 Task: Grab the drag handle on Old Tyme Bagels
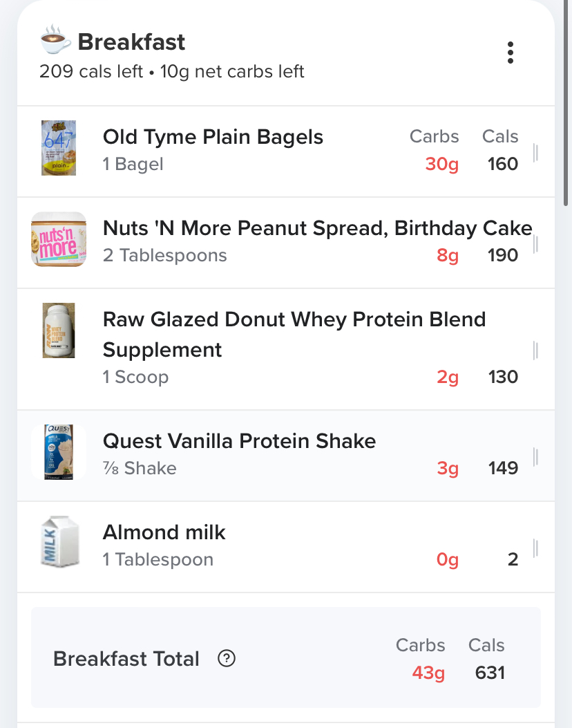tap(535, 152)
